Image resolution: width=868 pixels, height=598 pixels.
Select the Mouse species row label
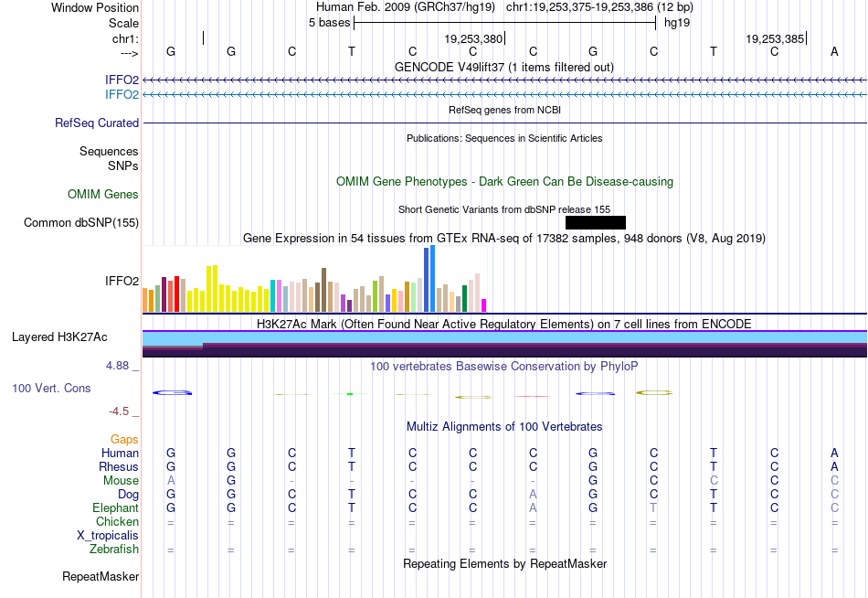tap(121, 481)
